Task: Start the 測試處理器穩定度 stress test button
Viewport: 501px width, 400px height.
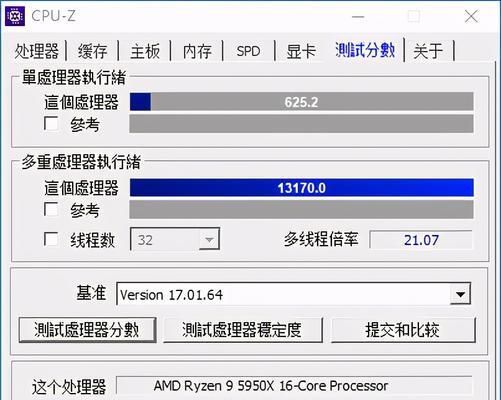Action: click(242, 330)
